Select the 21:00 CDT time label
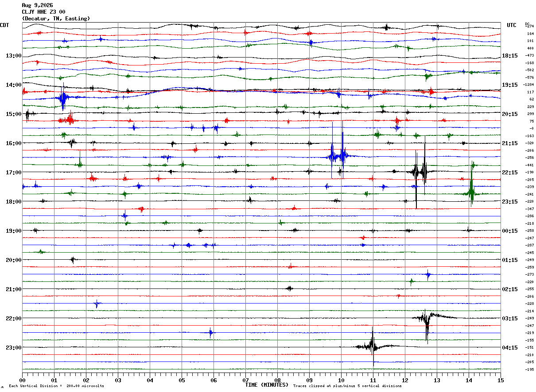The height and width of the screenshot is (392, 536). 14,289
